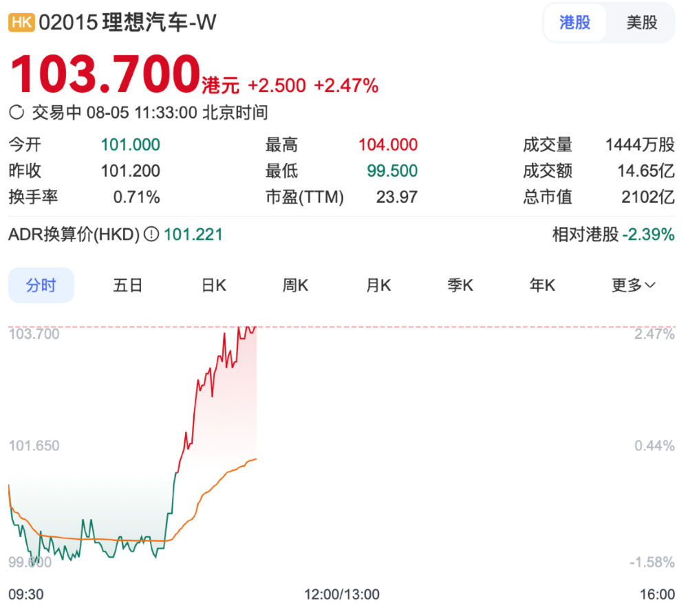Viewport: 688px width, 616px height.
Task: Click the HK market badge icon
Action: 20,22
